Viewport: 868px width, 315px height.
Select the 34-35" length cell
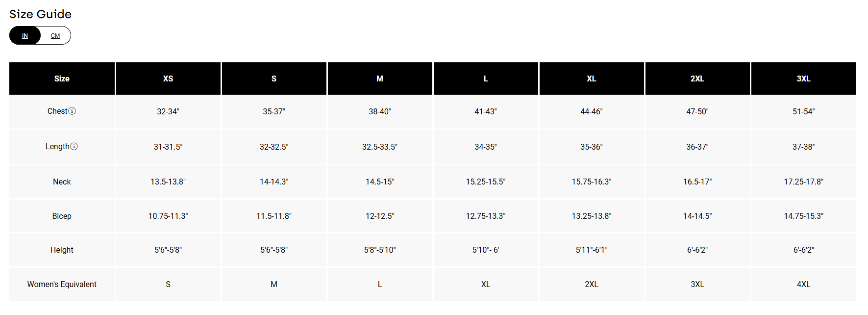coord(486,147)
